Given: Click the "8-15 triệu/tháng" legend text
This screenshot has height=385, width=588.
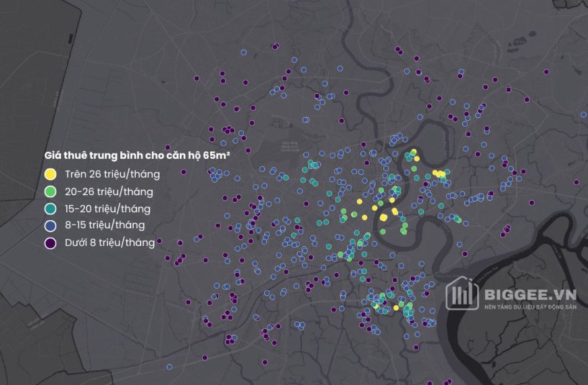Looking at the screenshot, I should 105,225.
